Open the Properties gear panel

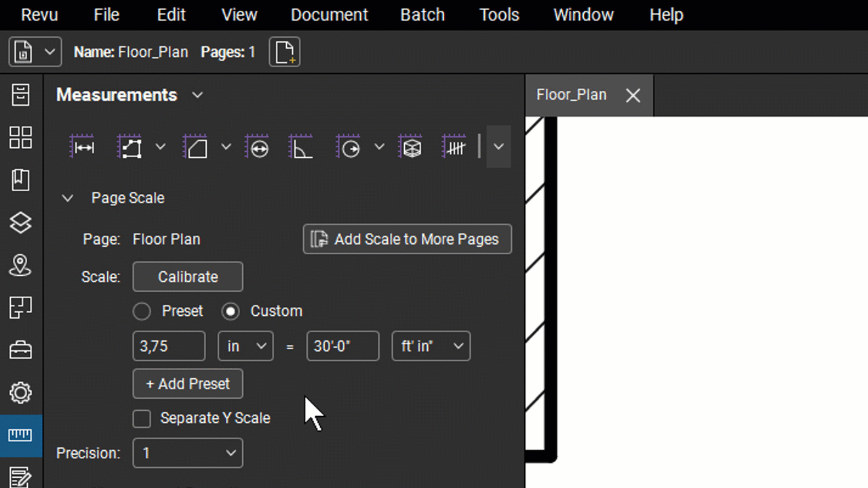point(20,392)
